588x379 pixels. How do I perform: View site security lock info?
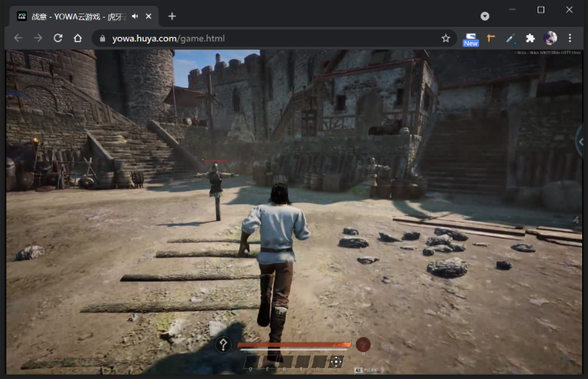point(102,39)
